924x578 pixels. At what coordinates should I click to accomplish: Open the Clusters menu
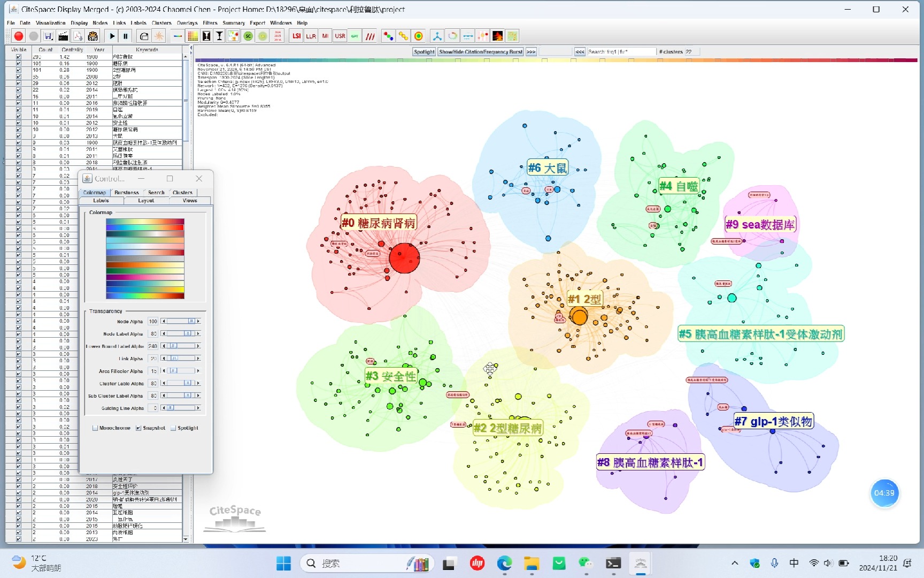coord(161,23)
